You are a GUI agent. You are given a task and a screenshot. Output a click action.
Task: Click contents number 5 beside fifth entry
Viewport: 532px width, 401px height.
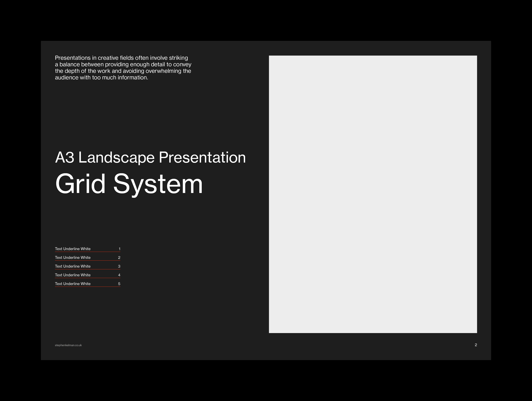119,284
